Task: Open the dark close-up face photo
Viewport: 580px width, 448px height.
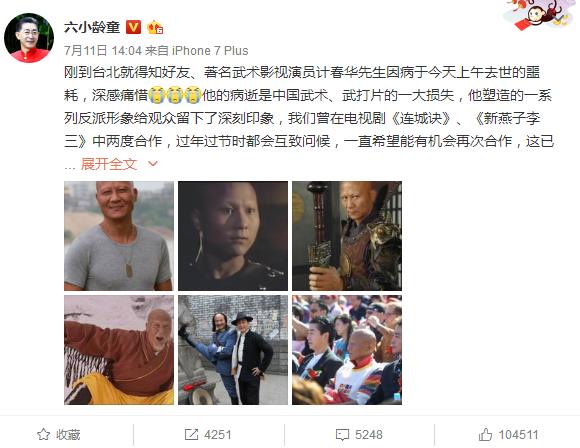Action: (x=233, y=236)
